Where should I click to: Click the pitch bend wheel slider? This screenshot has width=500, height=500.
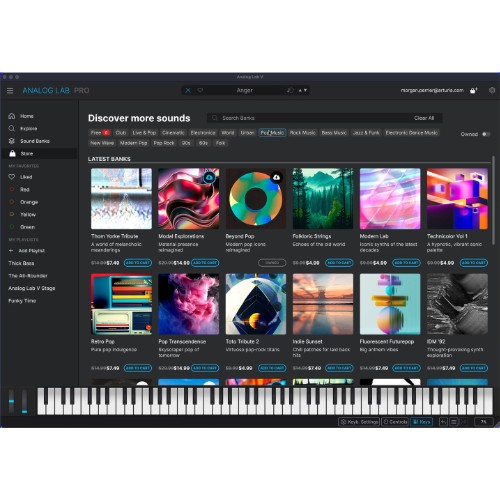point(12,401)
